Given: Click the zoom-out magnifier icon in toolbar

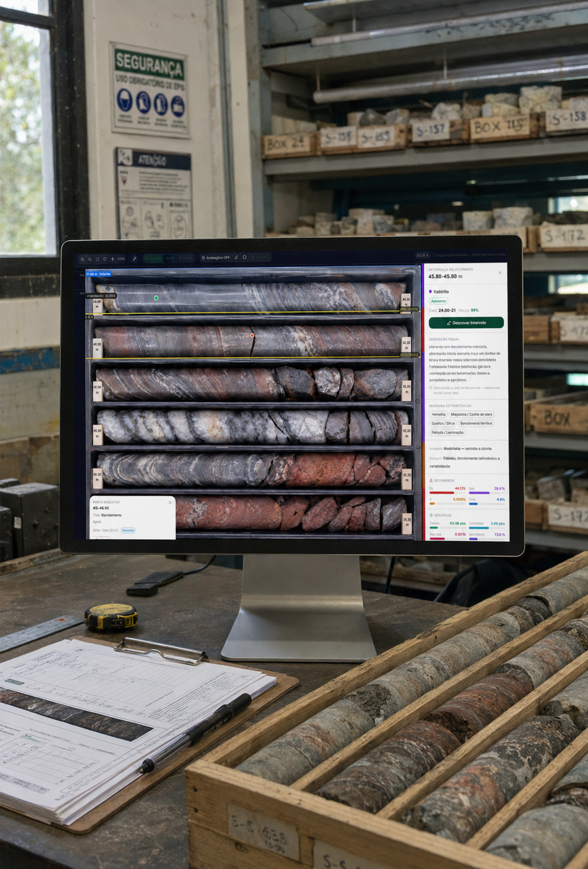Looking at the screenshot, I should [x=90, y=259].
